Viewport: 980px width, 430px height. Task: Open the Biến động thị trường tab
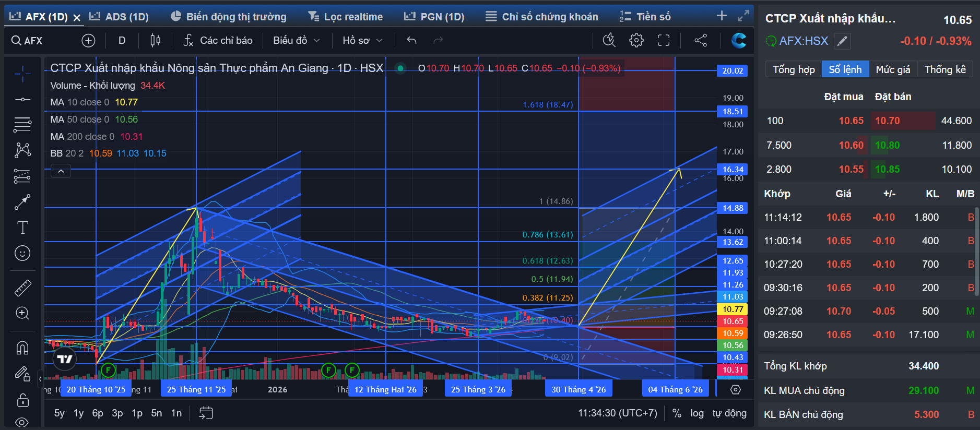(229, 17)
